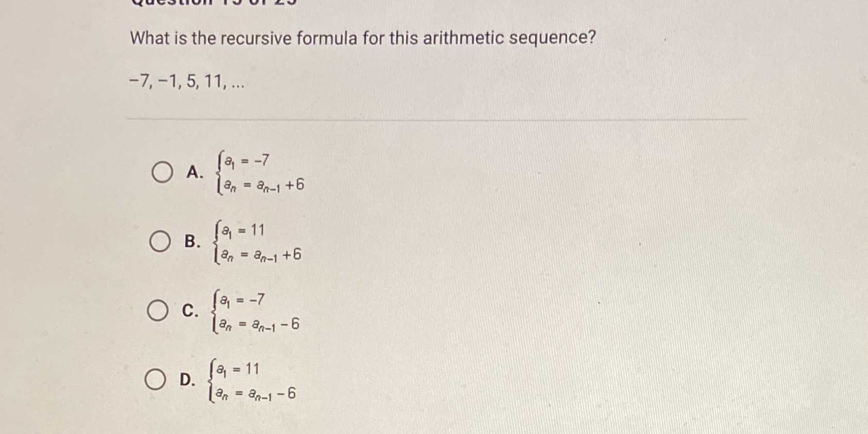The height and width of the screenshot is (434, 868).
Task: Click the option D label
Action: tap(187, 380)
